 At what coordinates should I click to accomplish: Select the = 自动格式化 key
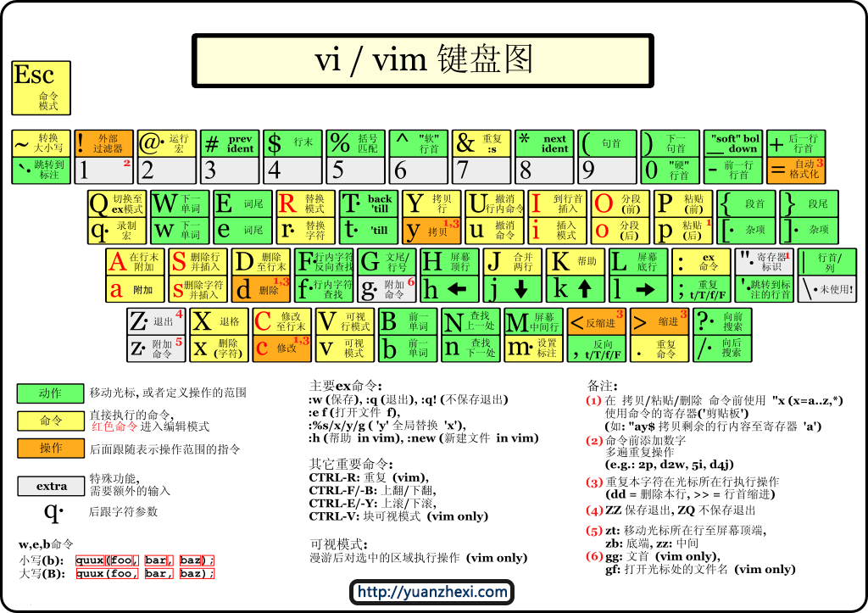pos(796,170)
